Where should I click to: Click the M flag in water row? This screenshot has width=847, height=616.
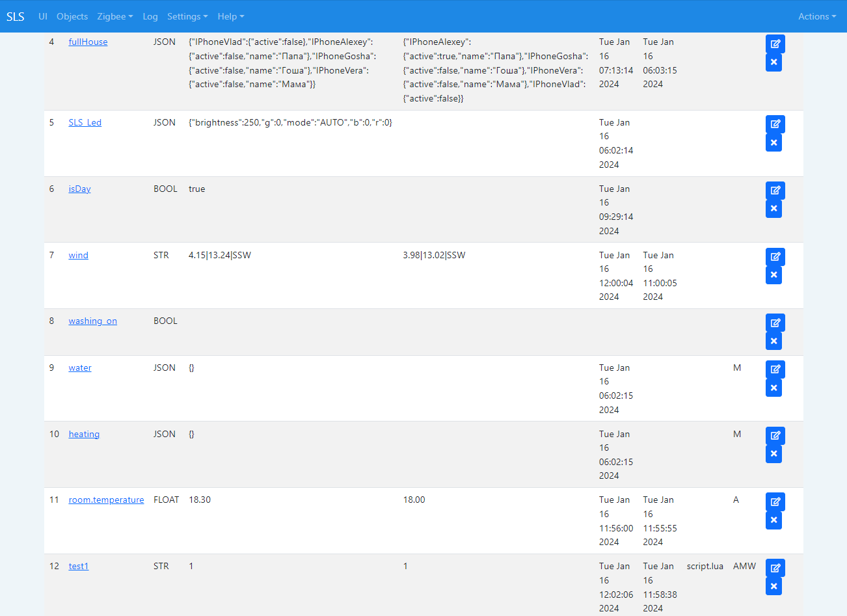[x=737, y=368]
